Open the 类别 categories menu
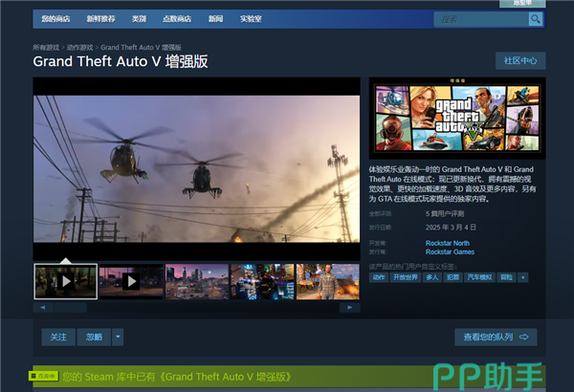The width and height of the screenshot is (574, 392). 139,19
